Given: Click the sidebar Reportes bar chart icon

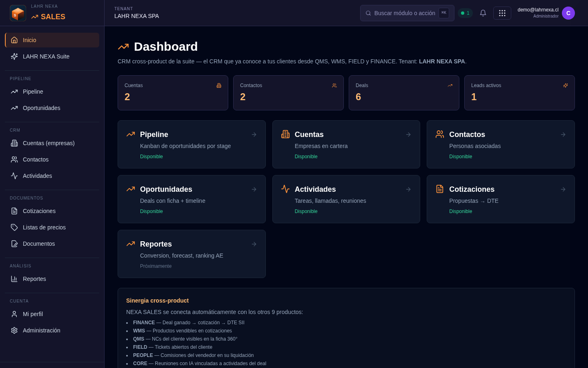Looking at the screenshot, I should click(x=14, y=279).
